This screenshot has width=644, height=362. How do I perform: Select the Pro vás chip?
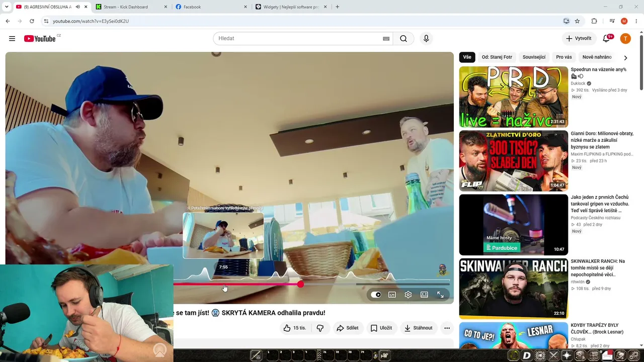564,57
